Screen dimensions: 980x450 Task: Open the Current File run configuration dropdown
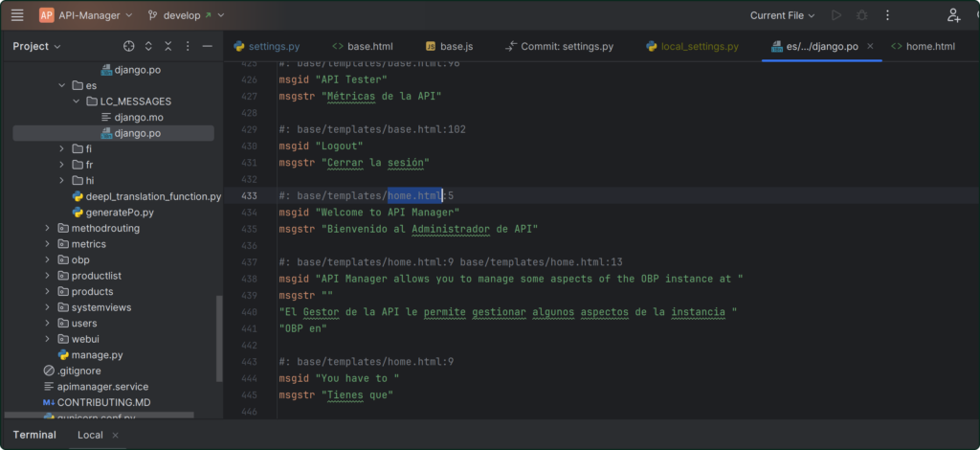coord(783,15)
